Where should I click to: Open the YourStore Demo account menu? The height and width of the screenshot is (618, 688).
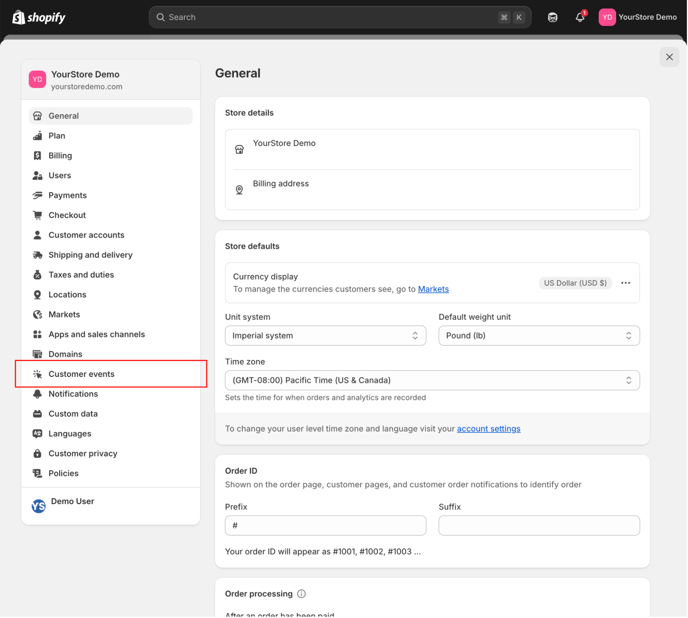point(638,17)
